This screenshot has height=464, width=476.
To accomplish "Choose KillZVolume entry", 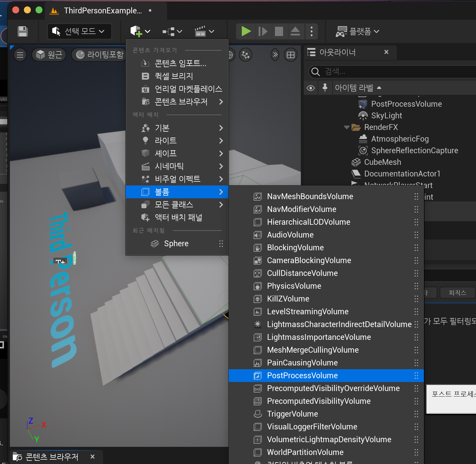I will pyautogui.click(x=326, y=299).
